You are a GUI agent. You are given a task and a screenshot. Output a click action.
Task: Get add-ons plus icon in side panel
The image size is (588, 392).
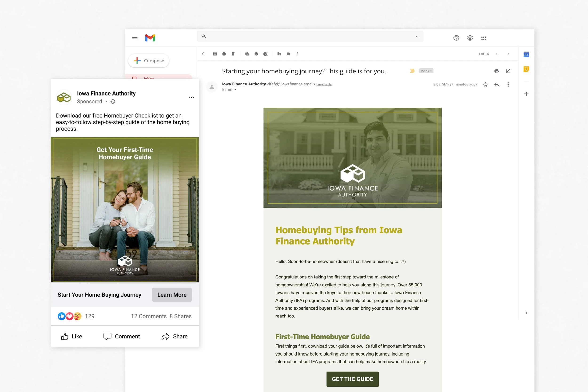click(x=526, y=94)
